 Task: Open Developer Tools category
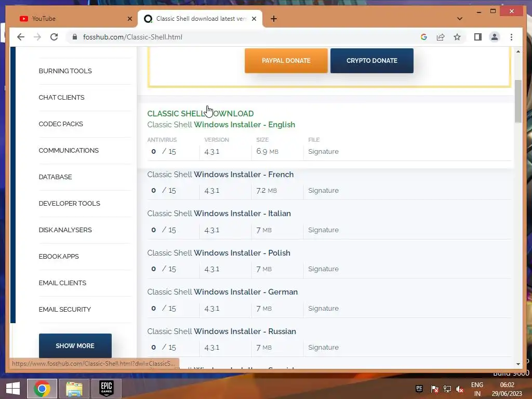69,203
